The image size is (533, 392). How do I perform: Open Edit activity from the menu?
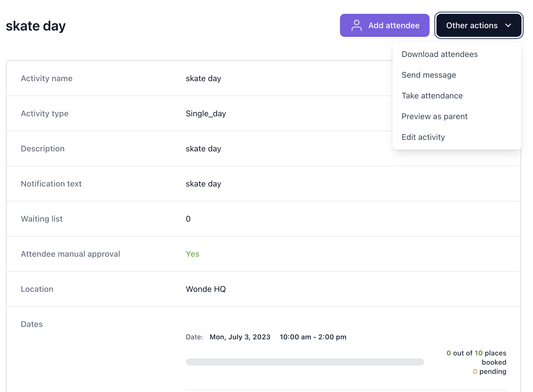click(423, 137)
